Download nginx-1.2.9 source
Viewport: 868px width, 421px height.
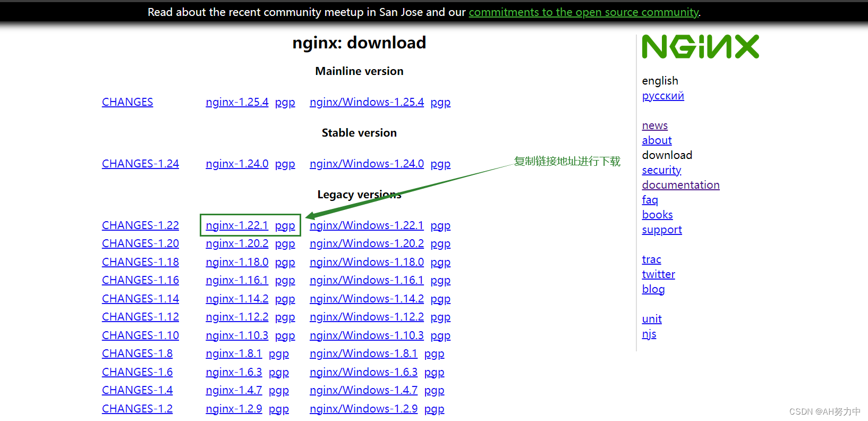pos(234,409)
